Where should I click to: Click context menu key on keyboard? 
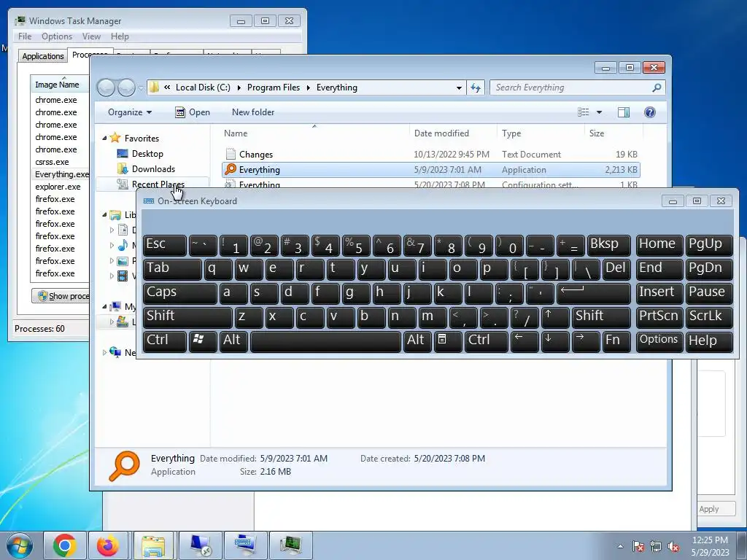point(448,341)
